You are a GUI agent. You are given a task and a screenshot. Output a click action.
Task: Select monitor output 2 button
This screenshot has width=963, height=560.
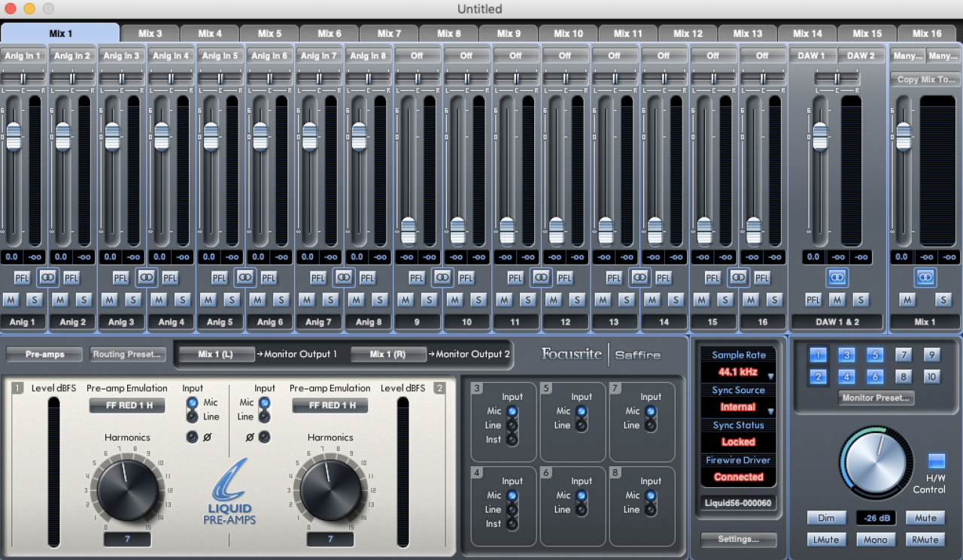pos(819,377)
